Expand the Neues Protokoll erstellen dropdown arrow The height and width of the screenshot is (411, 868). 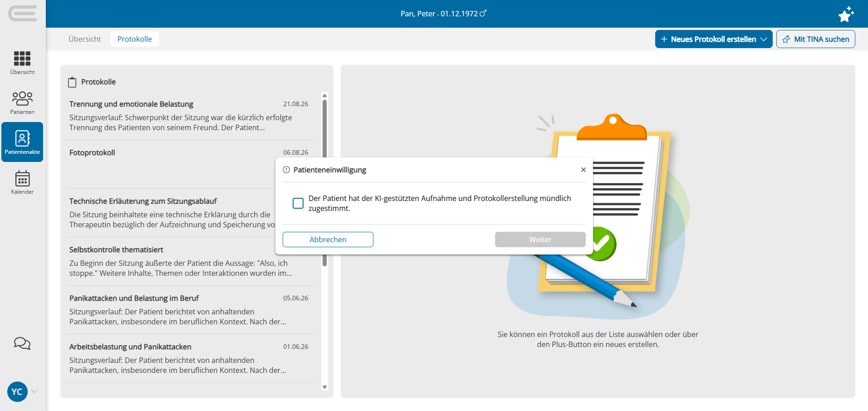tap(764, 39)
